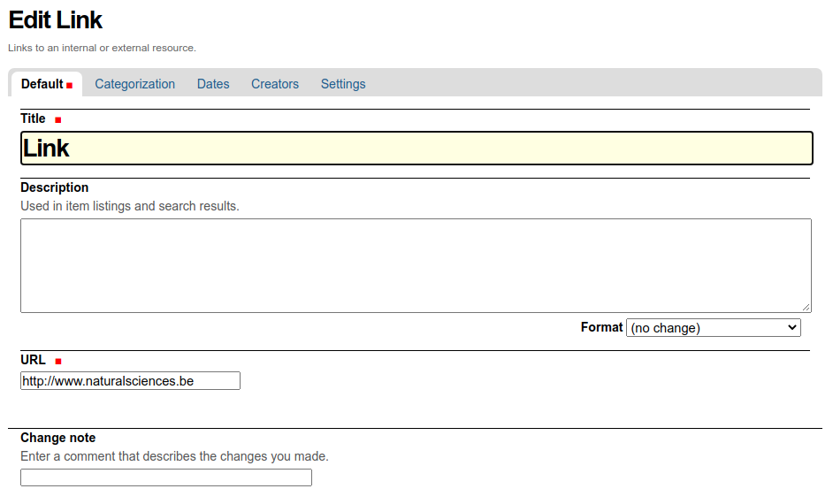Grab the Description textarea resize handle
The image size is (833, 504).
click(x=806, y=308)
